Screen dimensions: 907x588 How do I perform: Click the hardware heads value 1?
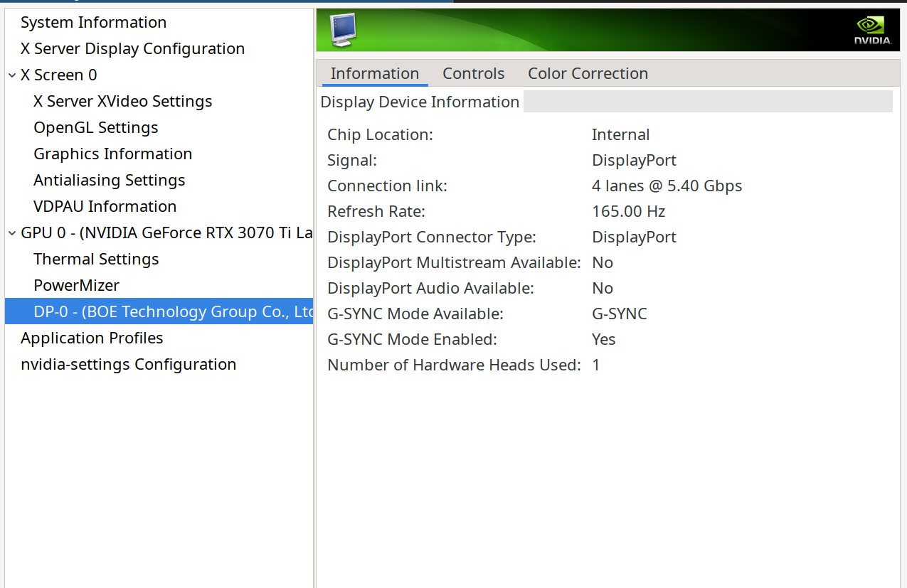coord(595,365)
